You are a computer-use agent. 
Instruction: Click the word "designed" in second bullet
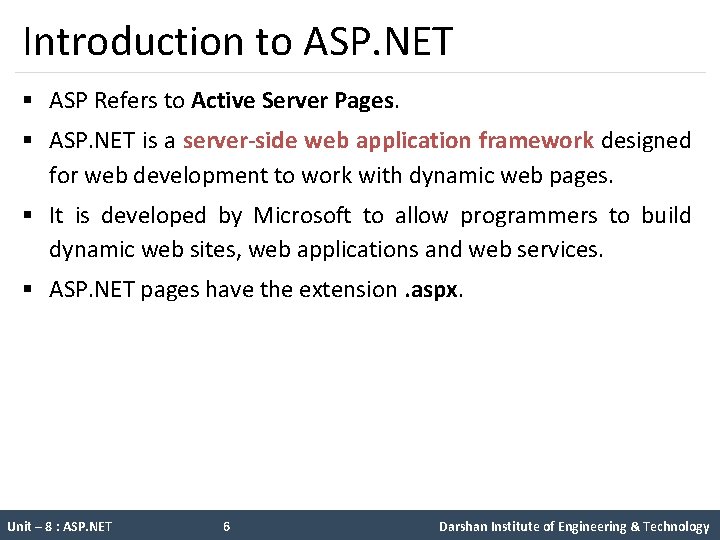pos(646,141)
